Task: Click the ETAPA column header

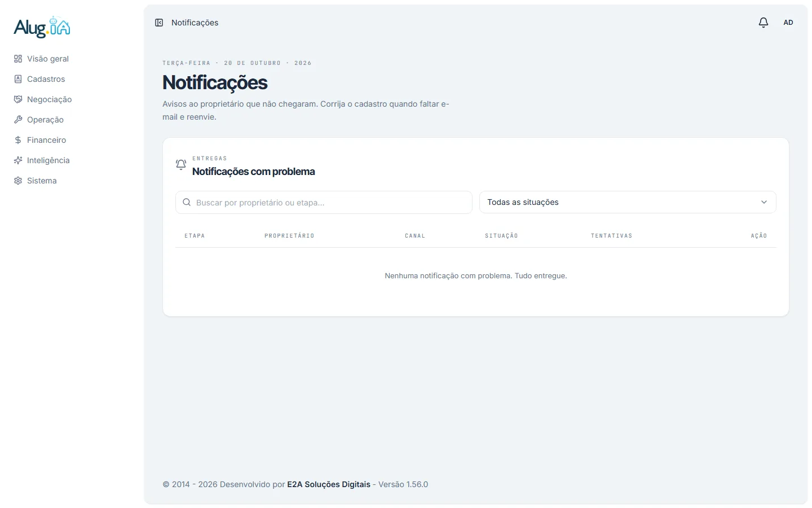Action: (195, 236)
